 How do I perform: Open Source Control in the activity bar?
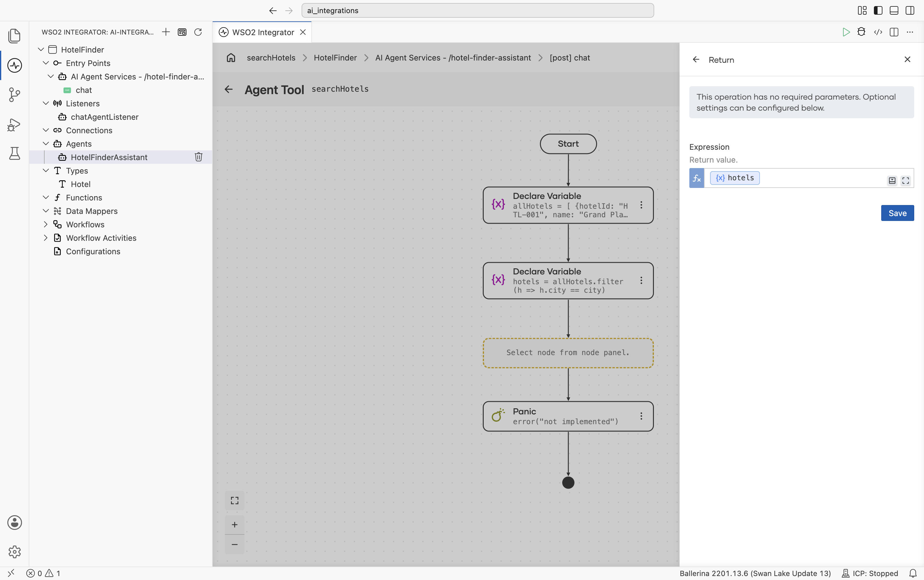[x=14, y=95]
